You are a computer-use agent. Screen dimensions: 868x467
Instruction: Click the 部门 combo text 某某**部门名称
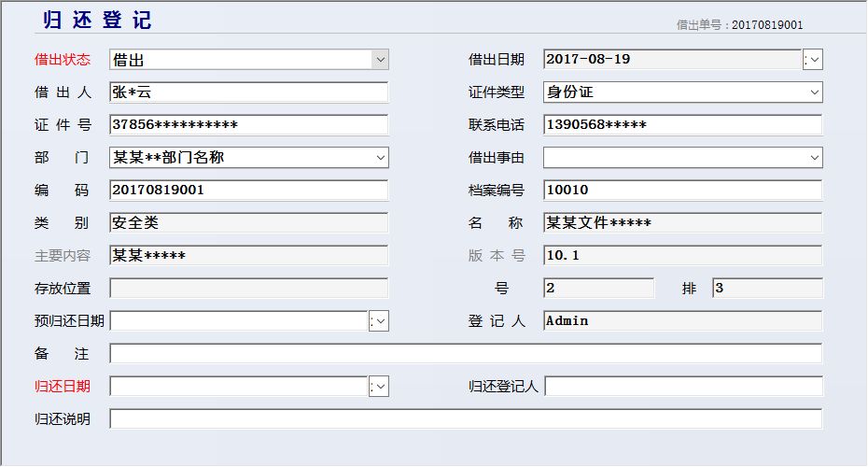169,157
